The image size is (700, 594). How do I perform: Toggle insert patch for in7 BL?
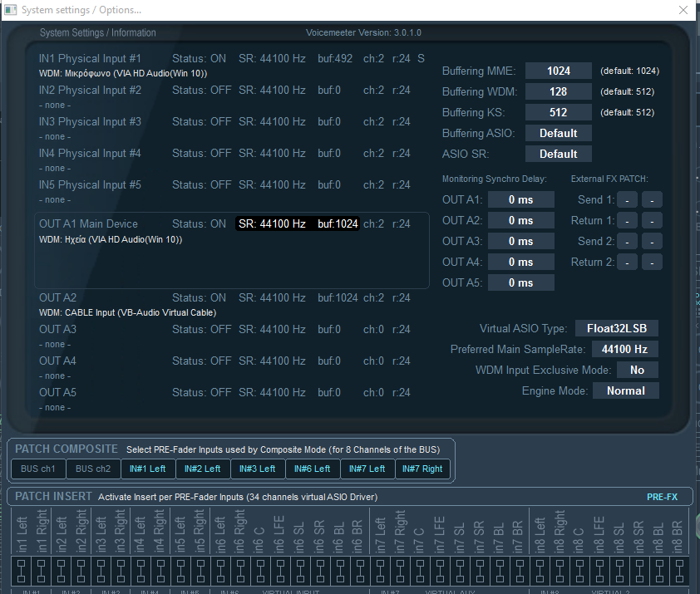point(500,570)
